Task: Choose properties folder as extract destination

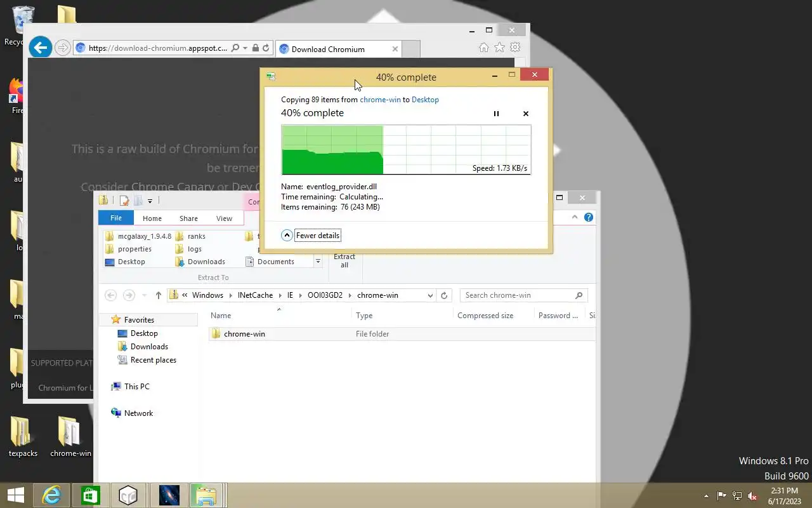Action: 129,249
